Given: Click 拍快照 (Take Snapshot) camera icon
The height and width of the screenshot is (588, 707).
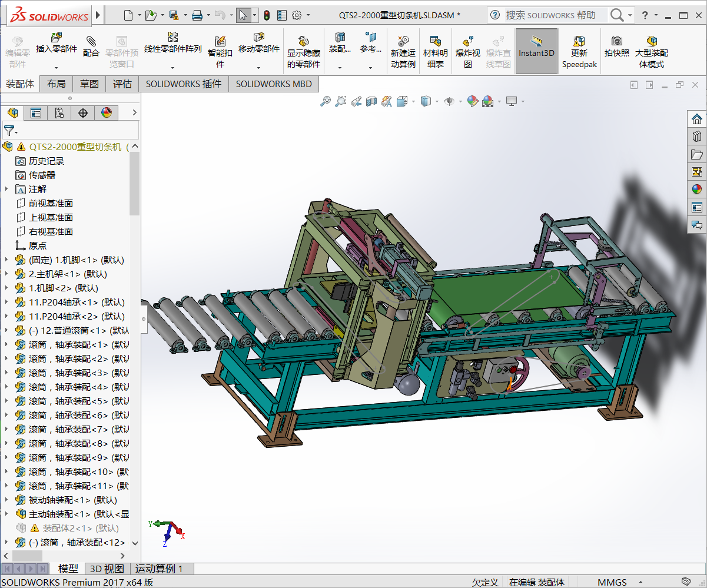Looking at the screenshot, I should (616, 41).
